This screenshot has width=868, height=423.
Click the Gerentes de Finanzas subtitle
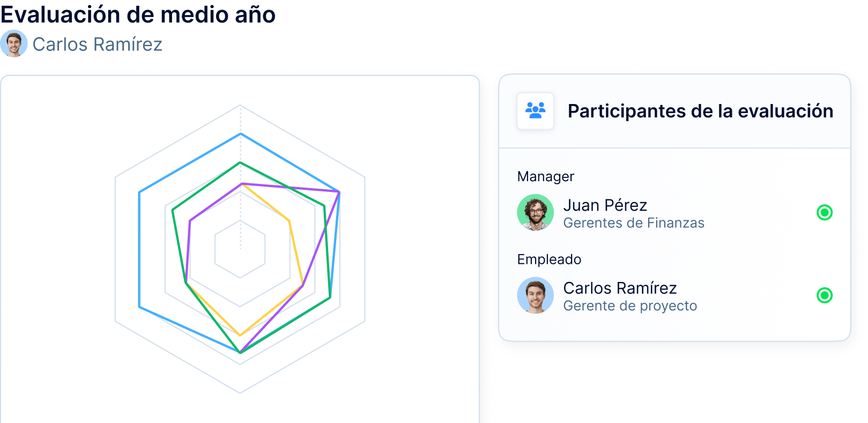[x=634, y=223]
